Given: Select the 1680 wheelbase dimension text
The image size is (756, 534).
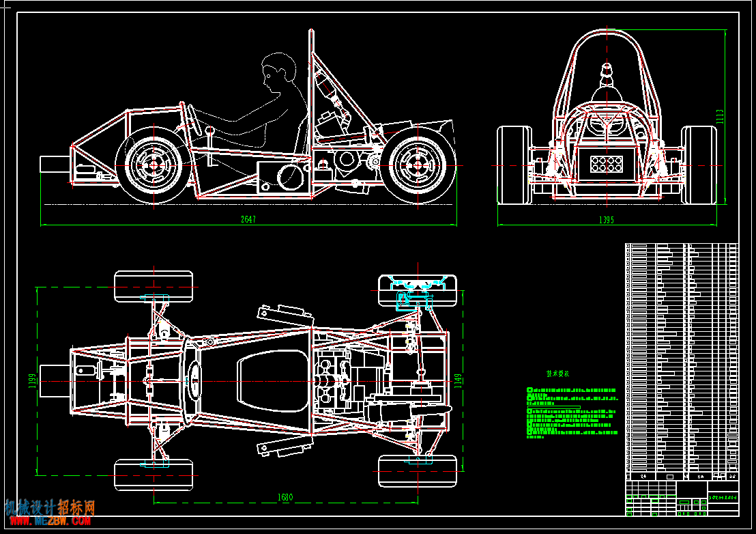Looking at the screenshot, I should [x=285, y=497].
